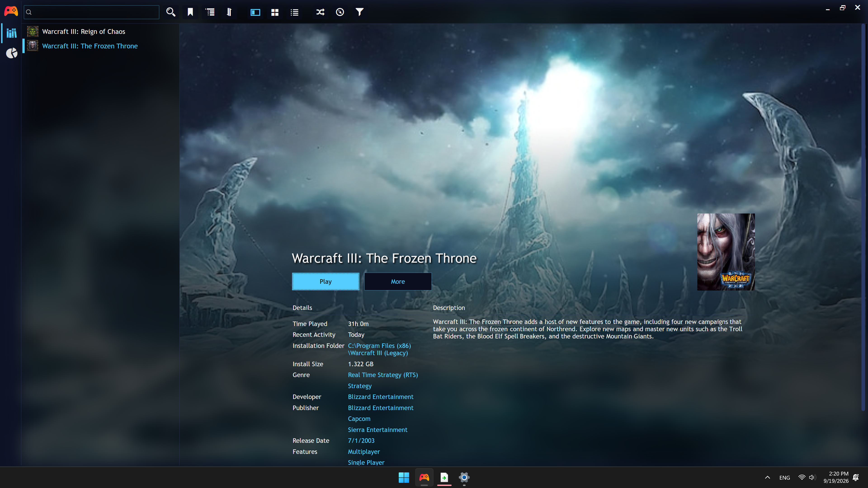This screenshot has height=488, width=868.
Task: Click the Frozen Throne list icon
Action: click(33, 46)
